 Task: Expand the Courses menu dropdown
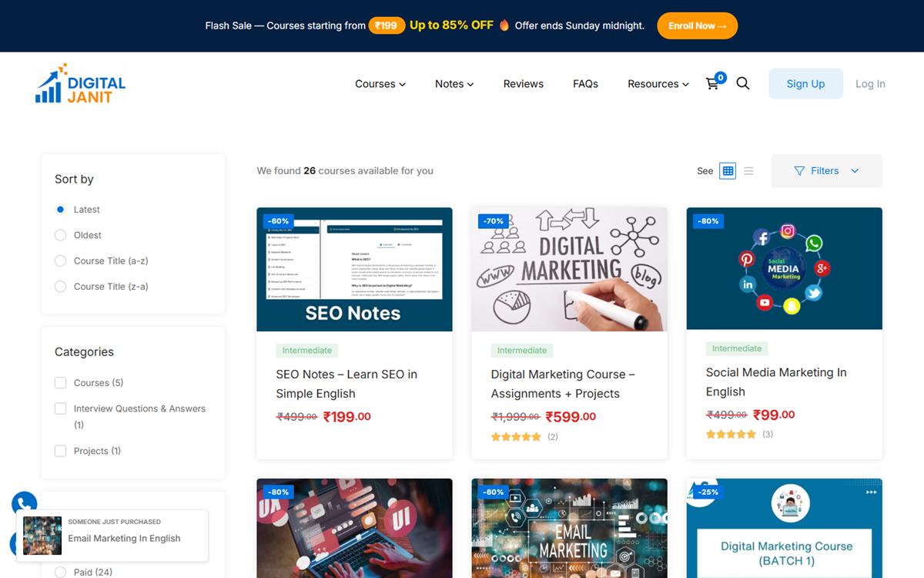380,84
